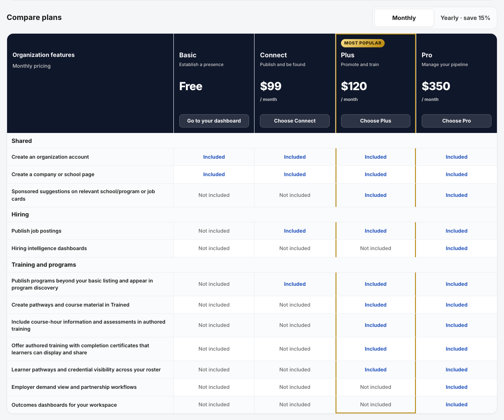
Task: Select the Basic plan title
Action: click(x=188, y=55)
